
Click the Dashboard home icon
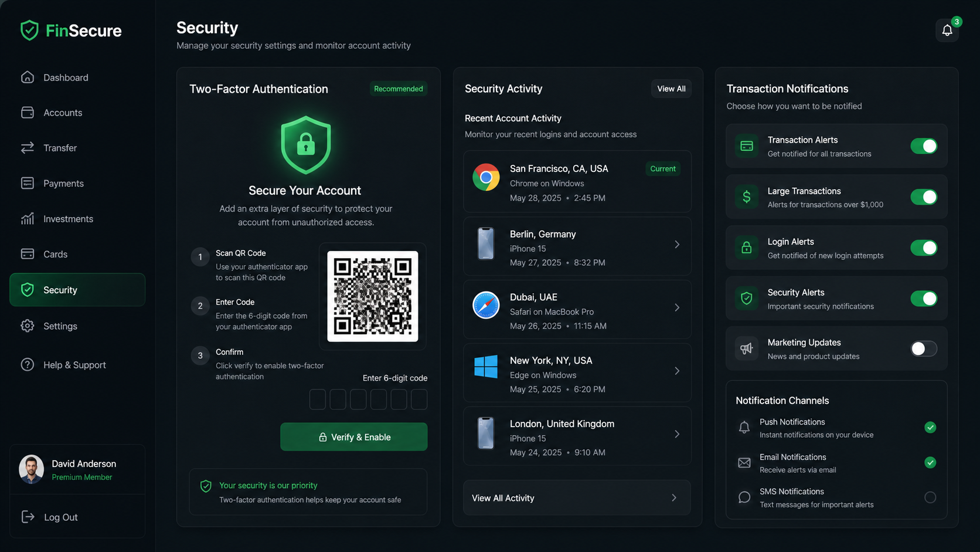28,77
